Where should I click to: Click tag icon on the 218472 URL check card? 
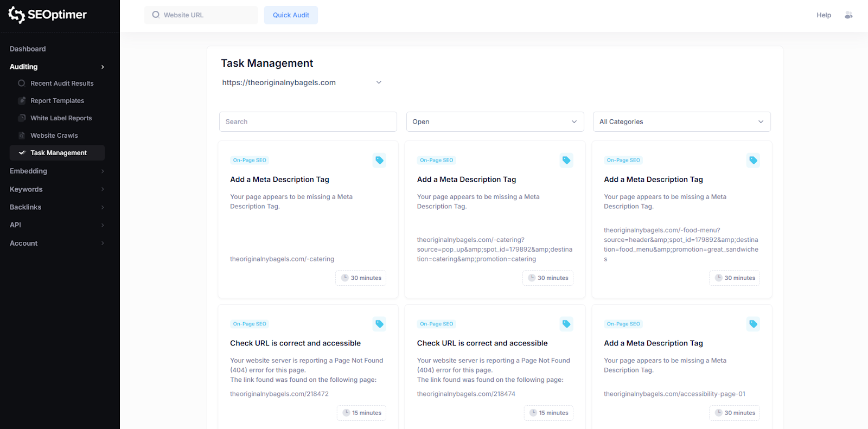[x=379, y=324]
